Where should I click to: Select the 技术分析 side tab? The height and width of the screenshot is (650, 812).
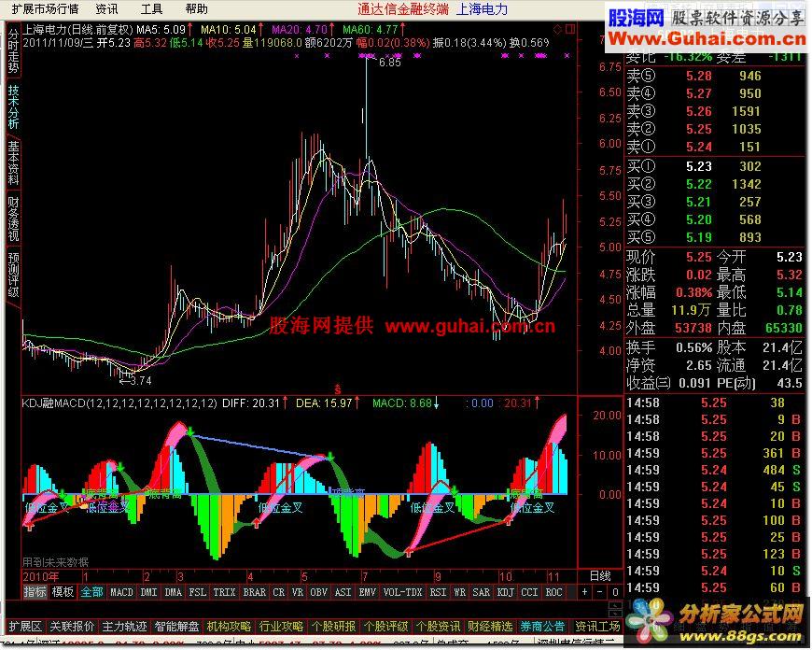[13, 107]
